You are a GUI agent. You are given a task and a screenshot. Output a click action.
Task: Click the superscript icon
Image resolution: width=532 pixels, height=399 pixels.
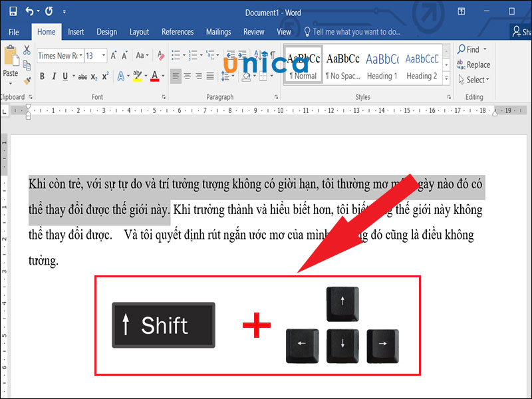click(x=106, y=74)
